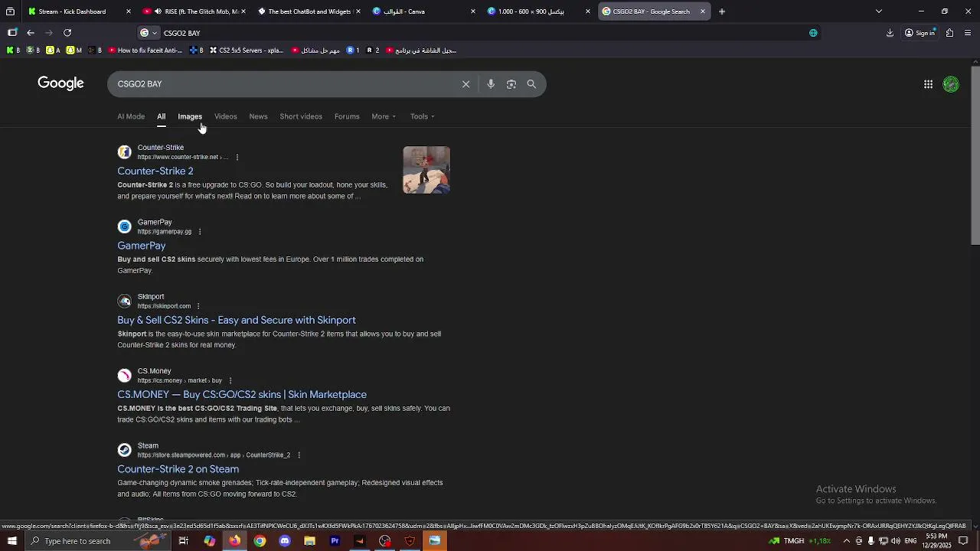The height and width of the screenshot is (551, 980).
Task: Reload the page with refresh icon
Action: tap(67, 33)
